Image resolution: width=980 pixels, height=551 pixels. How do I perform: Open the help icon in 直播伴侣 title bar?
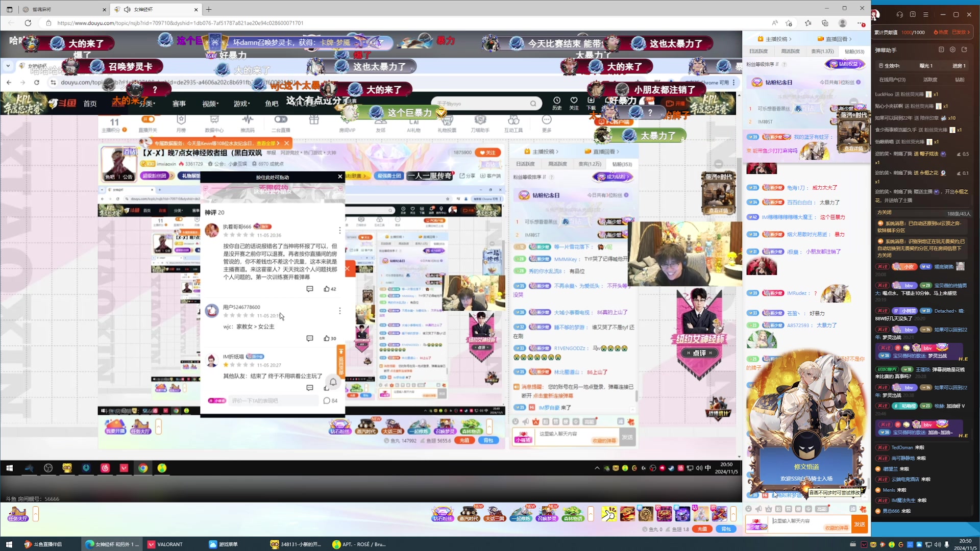[x=913, y=15]
